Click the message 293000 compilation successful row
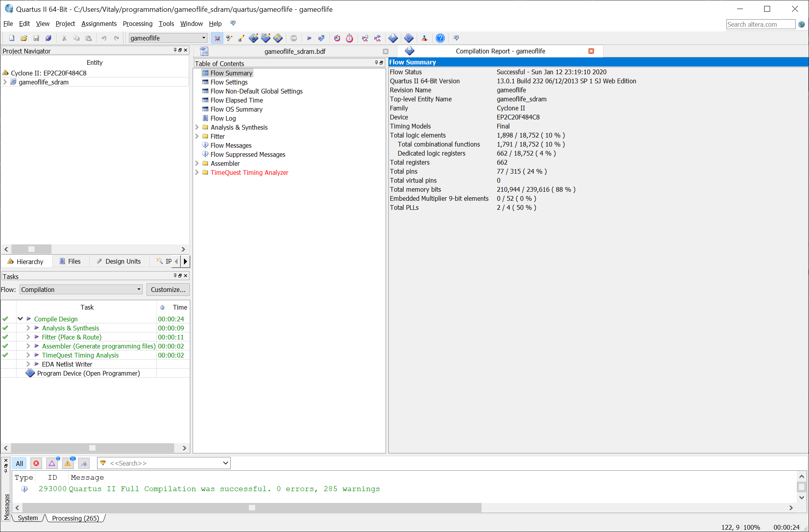 point(209,489)
